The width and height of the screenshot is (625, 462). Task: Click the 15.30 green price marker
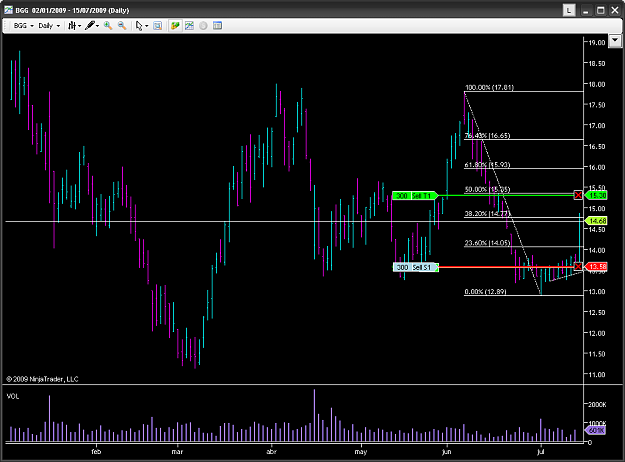(596, 195)
